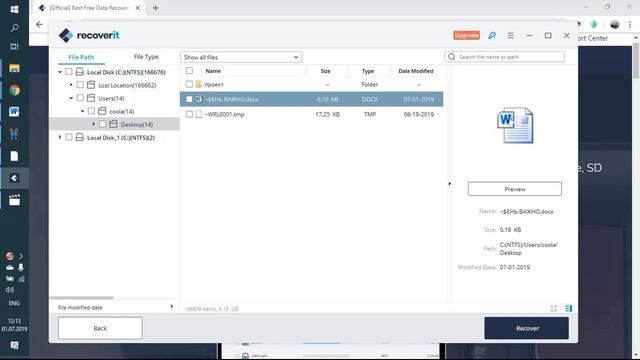
Task: Check the Desktop(14) checkbox
Action: click(102, 124)
